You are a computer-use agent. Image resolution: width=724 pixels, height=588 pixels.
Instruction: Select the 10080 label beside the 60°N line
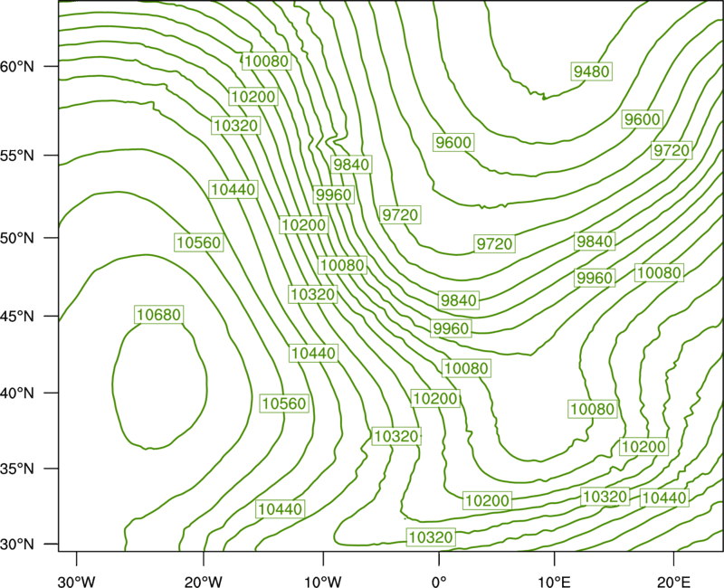pos(267,61)
